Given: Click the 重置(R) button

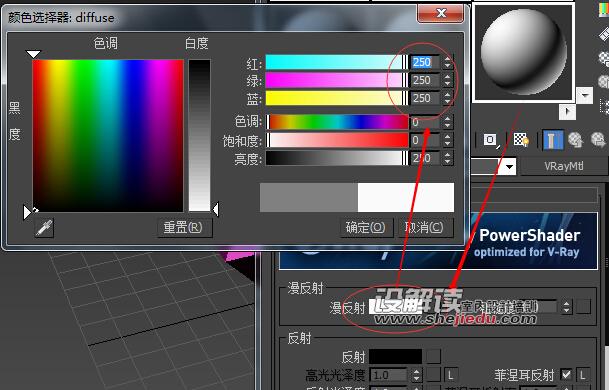Looking at the screenshot, I should click(x=183, y=227).
